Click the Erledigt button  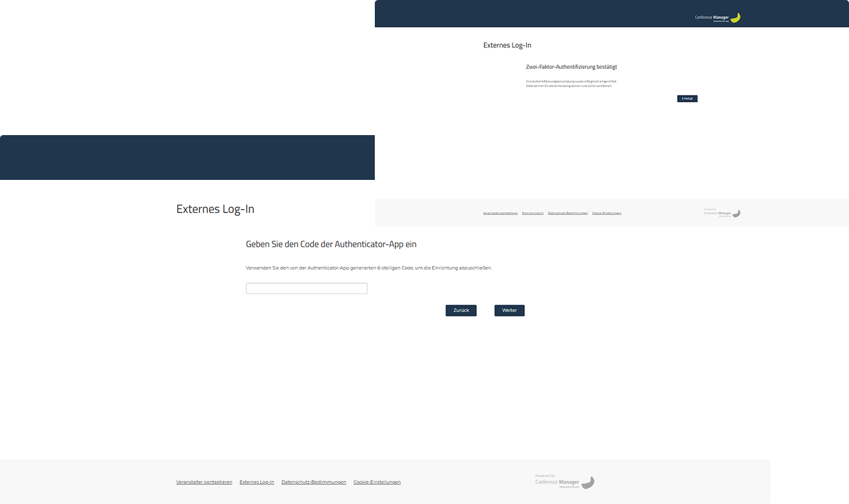(x=687, y=99)
